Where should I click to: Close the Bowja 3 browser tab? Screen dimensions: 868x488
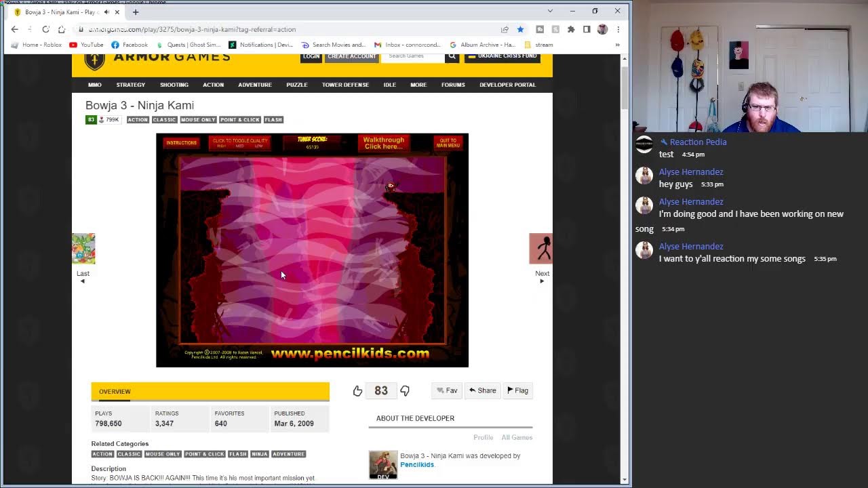(117, 12)
